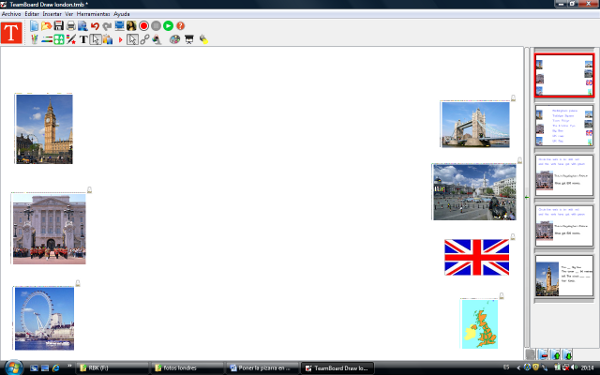Click the orange Help question mark icon
600x375 pixels.
180,26
